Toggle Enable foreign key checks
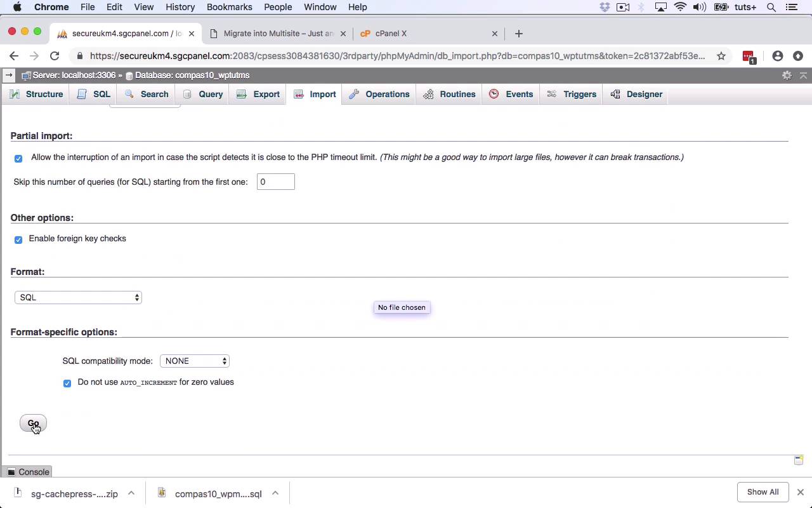Viewport: 812px width, 508px height. pos(18,239)
